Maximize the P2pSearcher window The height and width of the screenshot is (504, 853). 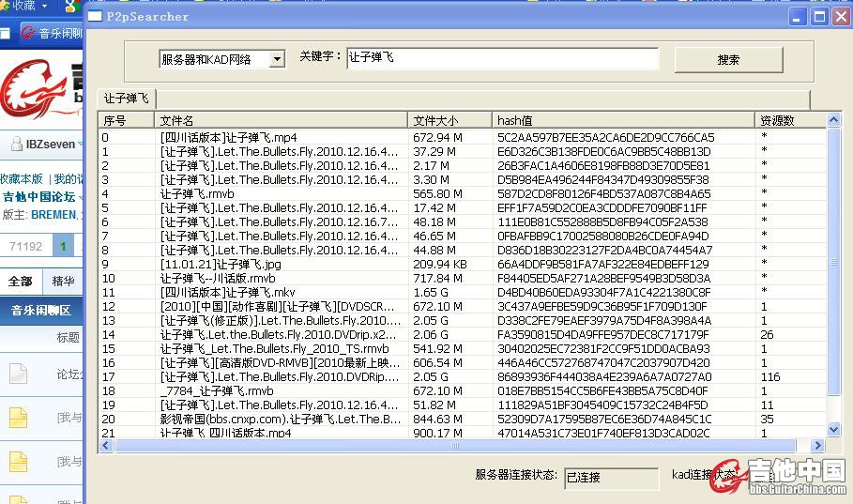819,17
